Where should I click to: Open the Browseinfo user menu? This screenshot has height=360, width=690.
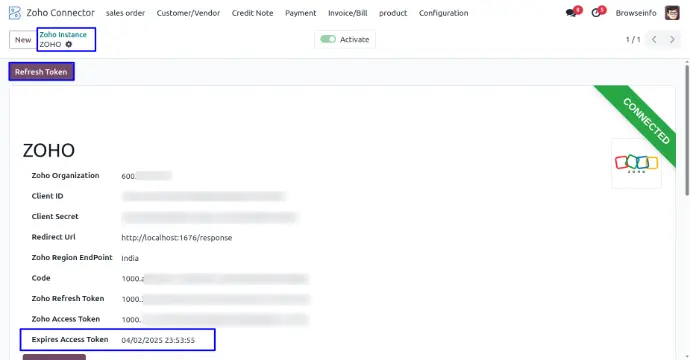pyautogui.click(x=636, y=13)
